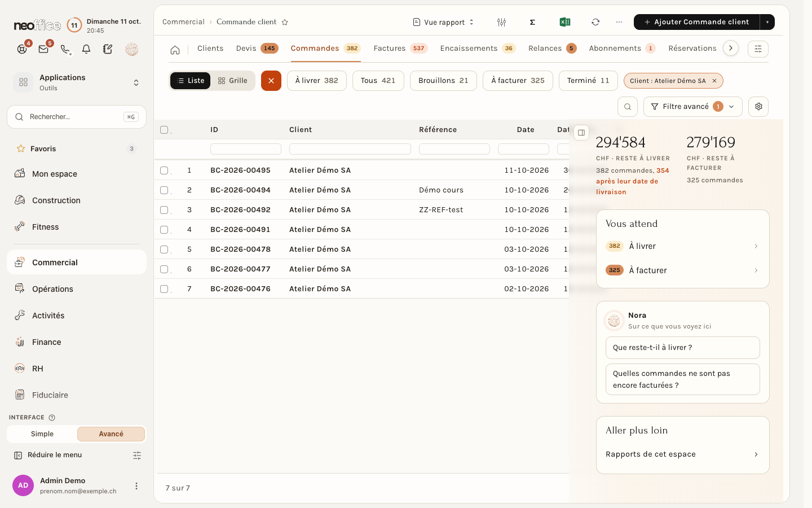Tick the checkbox for BC-2026-00492
Viewport: 812px width, 508px height.
[x=164, y=210]
